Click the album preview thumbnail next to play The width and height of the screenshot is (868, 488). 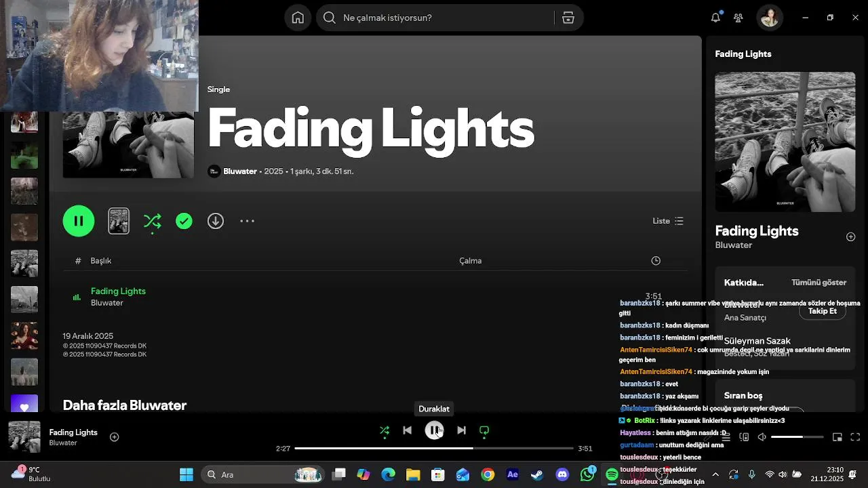pos(119,221)
